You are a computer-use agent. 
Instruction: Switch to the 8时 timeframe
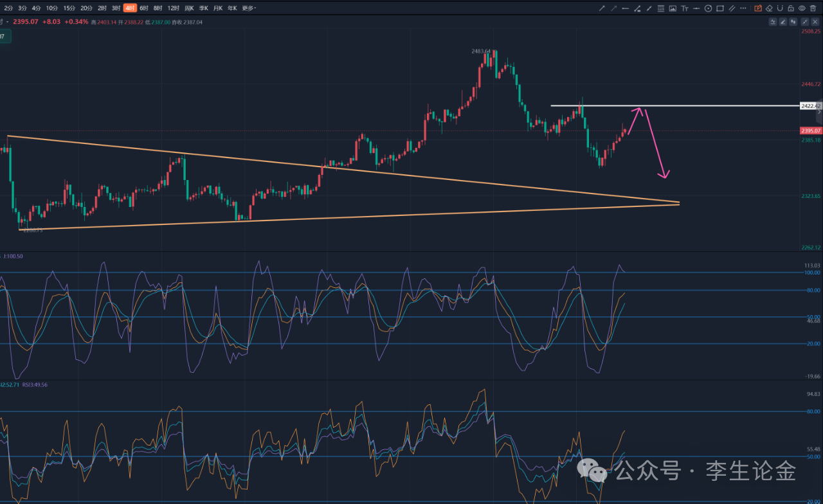(x=158, y=8)
